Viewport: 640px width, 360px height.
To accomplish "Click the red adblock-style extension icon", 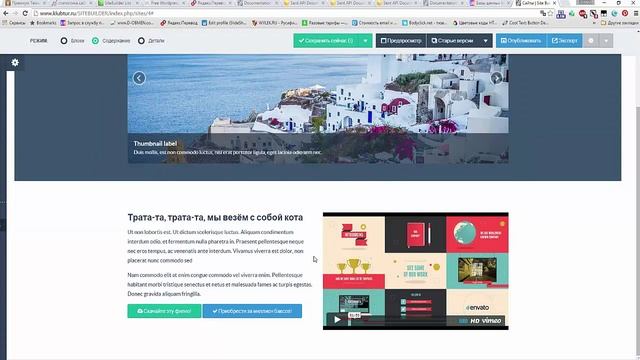I will (583, 14).
